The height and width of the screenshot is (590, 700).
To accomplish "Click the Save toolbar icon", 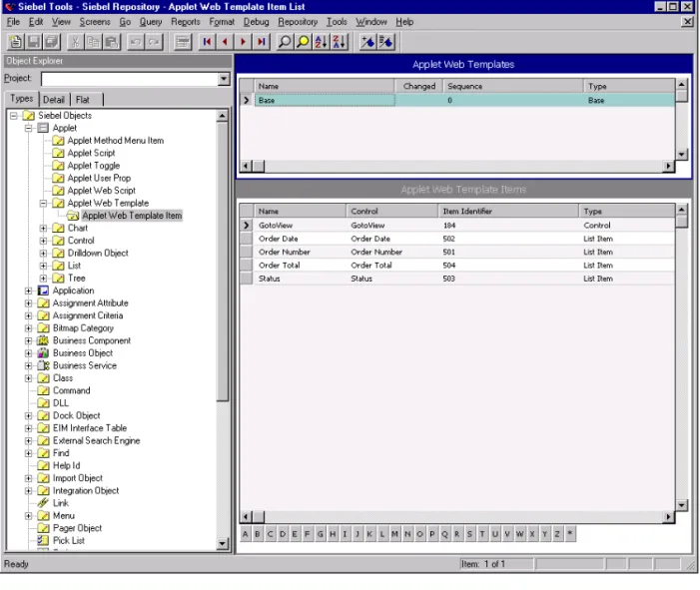I will [33, 42].
